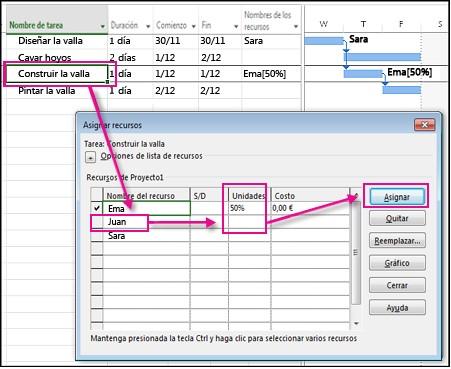The height and width of the screenshot is (369, 451).
Task: Click Fin date 2/12 for Cavar hoyos
Action: pyautogui.click(x=220, y=57)
